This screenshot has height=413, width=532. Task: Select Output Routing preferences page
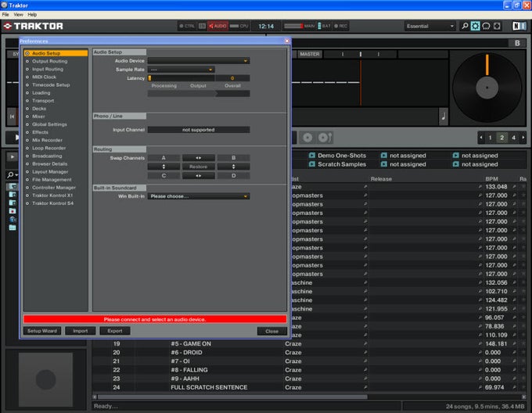tap(49, 61)
